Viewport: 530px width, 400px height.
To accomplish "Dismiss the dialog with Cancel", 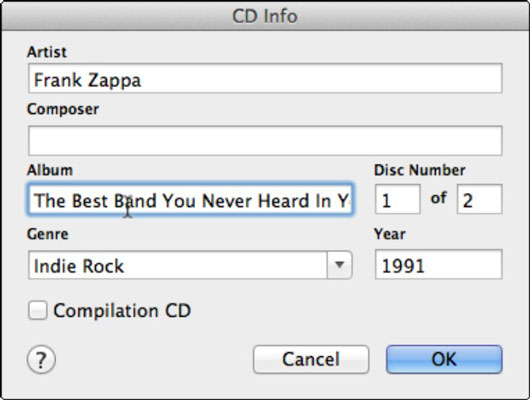I will click(311, 359).
